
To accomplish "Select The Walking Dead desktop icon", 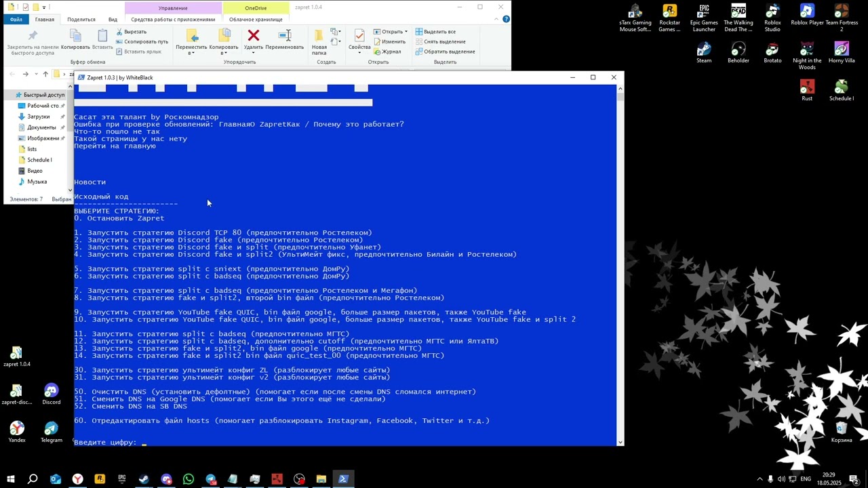I will click(x=738, y=18).
